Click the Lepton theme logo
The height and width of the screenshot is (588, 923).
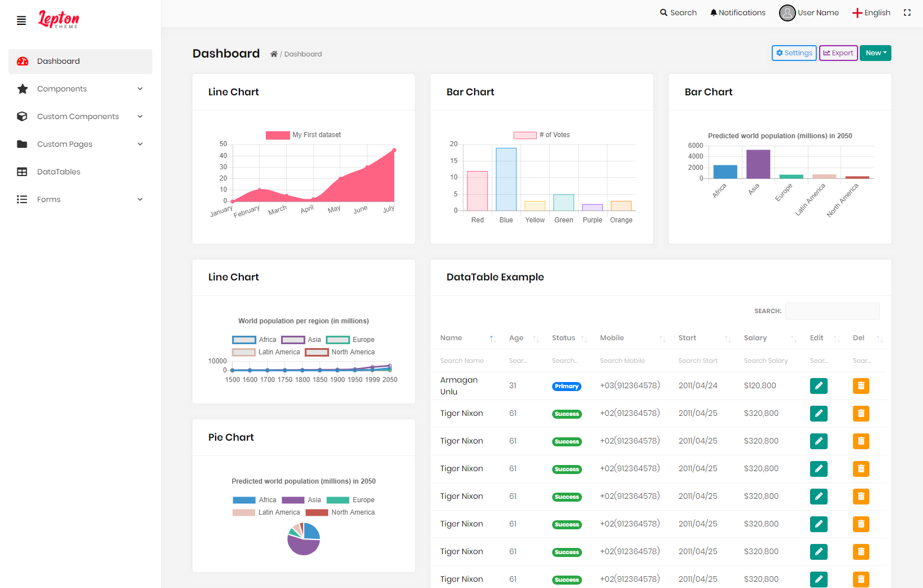pos(59,19)
